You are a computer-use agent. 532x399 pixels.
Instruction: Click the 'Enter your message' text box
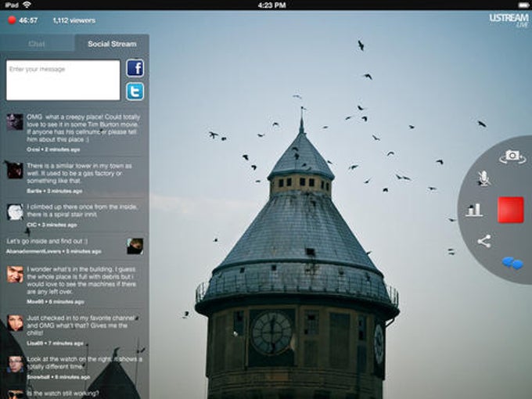tap(63, 80)
